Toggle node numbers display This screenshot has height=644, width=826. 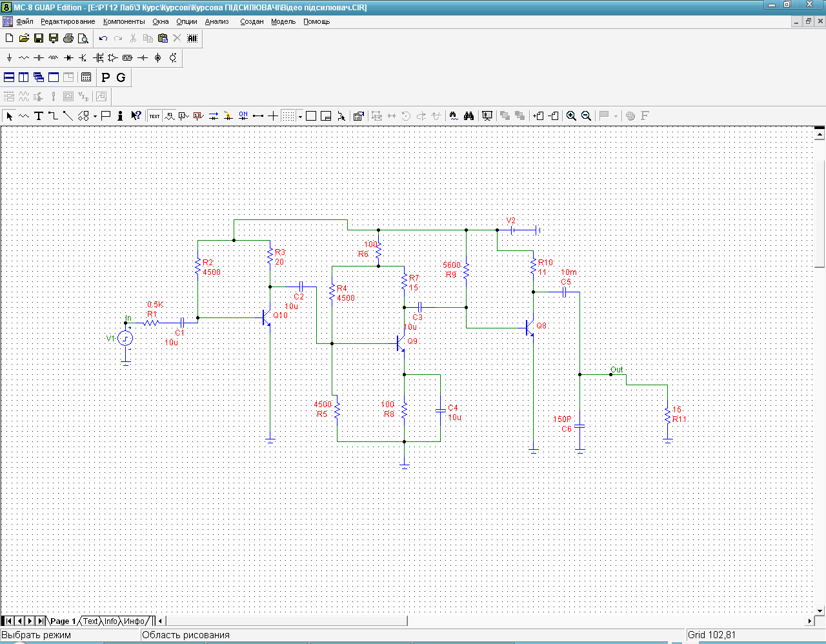(184, 116)
